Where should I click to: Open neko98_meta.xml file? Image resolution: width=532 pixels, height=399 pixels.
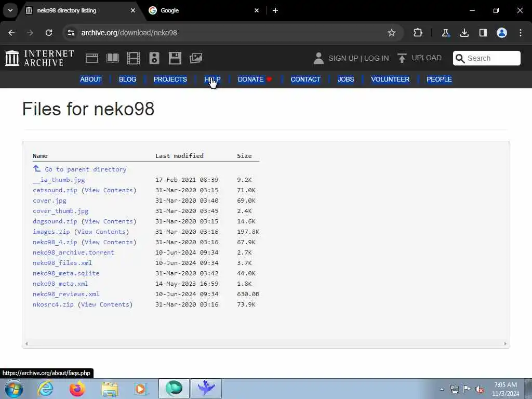point(60,284)
